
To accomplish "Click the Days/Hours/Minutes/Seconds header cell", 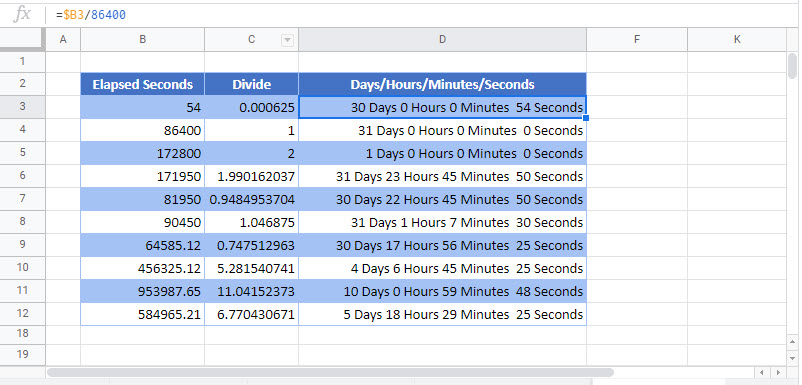I will (x=442, y=84).
